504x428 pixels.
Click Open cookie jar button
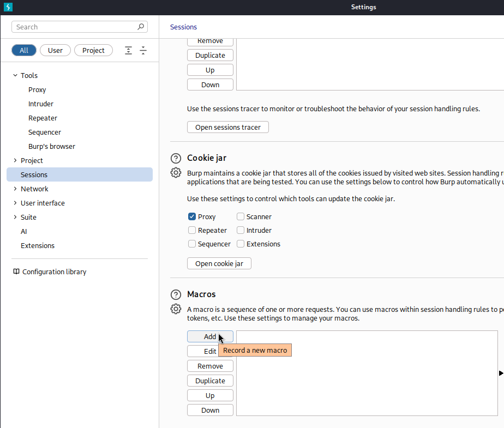[x=219, y=263]
